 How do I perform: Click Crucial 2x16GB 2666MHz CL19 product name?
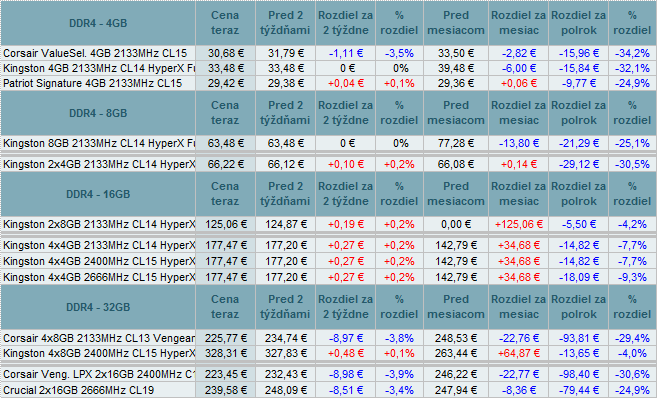pyautogui.click(x=79, y=390)
